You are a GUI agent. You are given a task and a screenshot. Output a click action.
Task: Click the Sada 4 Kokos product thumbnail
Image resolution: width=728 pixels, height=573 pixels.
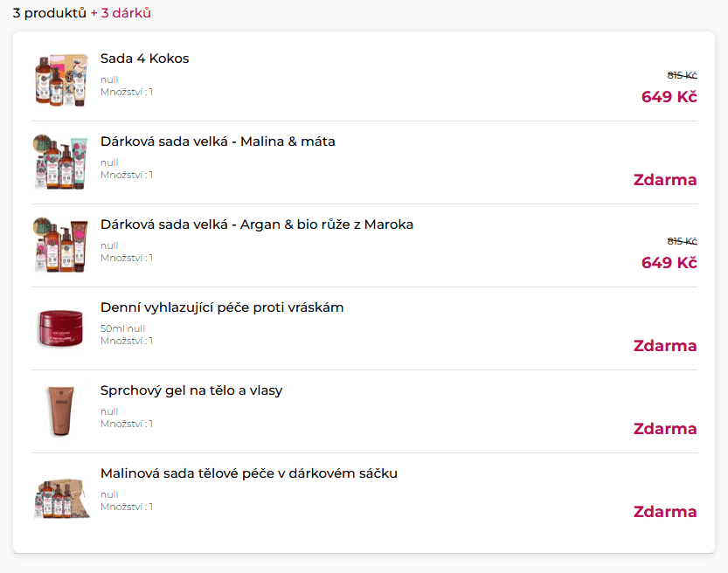click(x=61, y=79)
